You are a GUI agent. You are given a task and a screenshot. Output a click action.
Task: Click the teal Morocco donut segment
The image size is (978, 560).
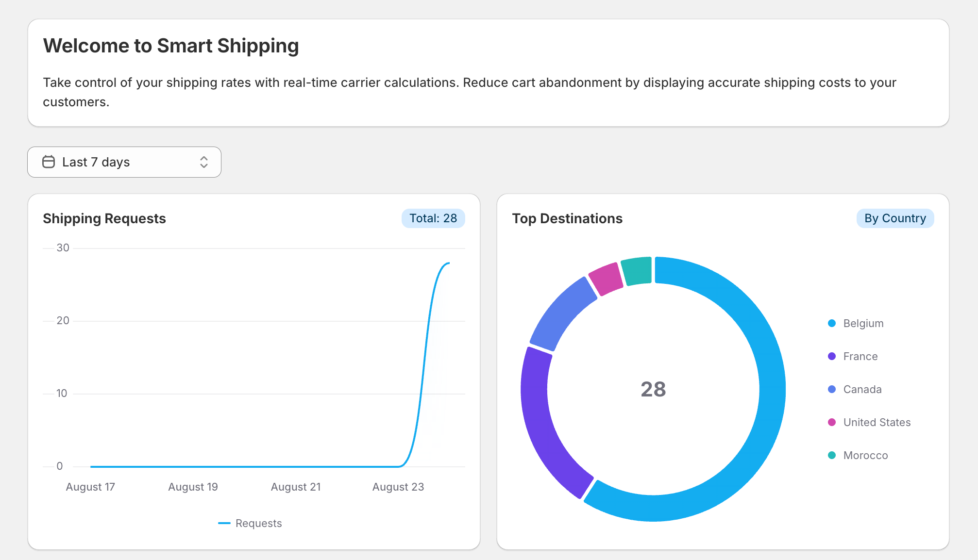[x=637, y=271]
